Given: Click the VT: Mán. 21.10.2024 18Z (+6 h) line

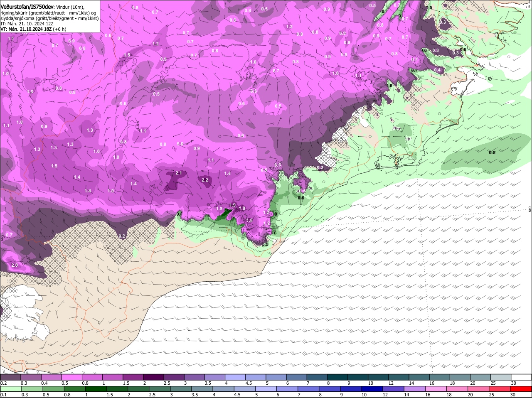Looking at the screenshot, I should click(x=33, y=29).
